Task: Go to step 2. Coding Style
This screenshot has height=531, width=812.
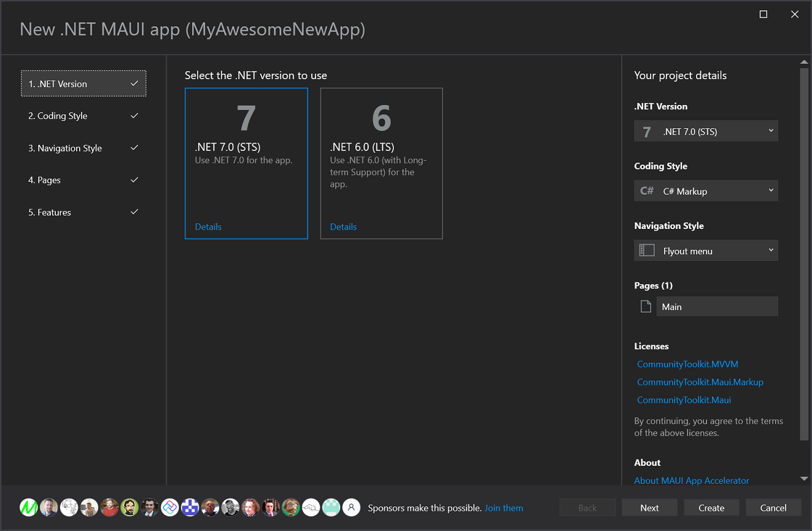Action: [x=83, y=115]
